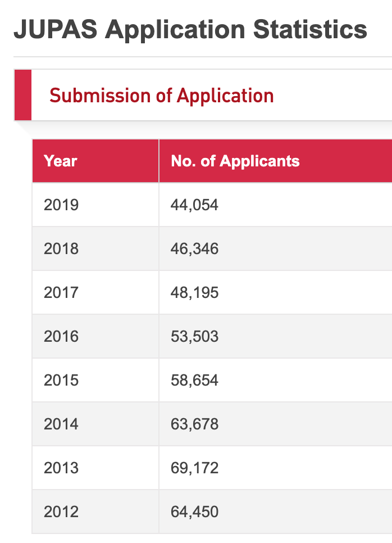The image size is (392, 543).
Task: Select the Submission of Application section title
Action: (x=162, y=96)
